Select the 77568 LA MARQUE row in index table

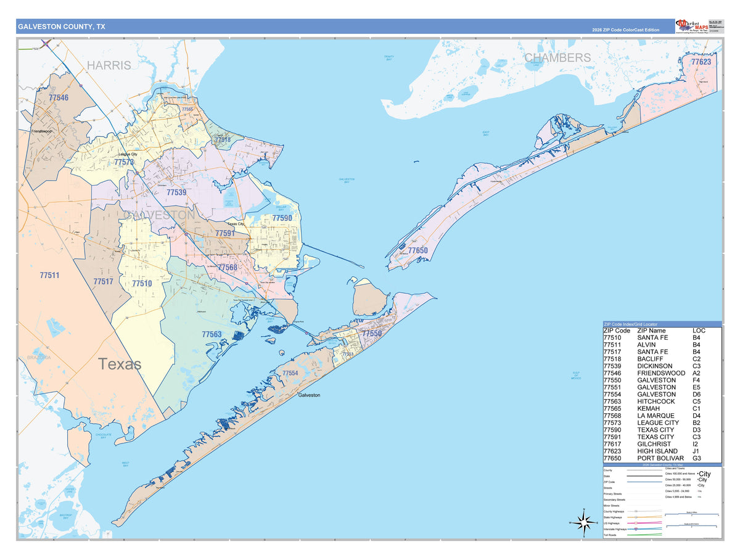click(x=662, y=416)
